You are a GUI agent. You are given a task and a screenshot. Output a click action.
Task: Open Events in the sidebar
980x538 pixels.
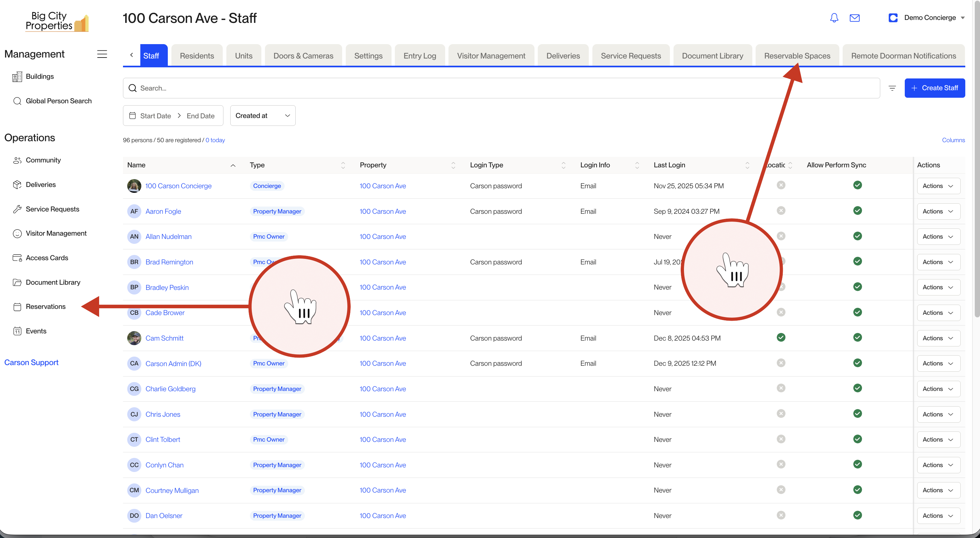click(36, 331)
